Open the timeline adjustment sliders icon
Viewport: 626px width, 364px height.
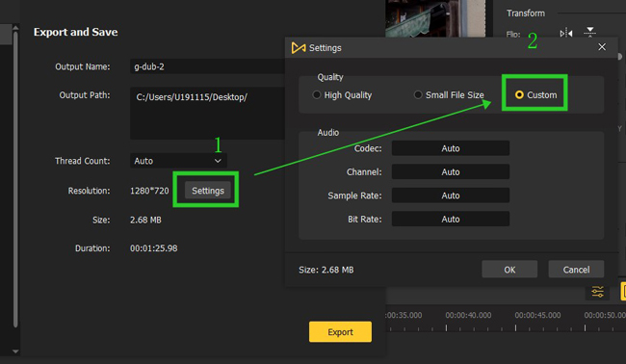597,292
